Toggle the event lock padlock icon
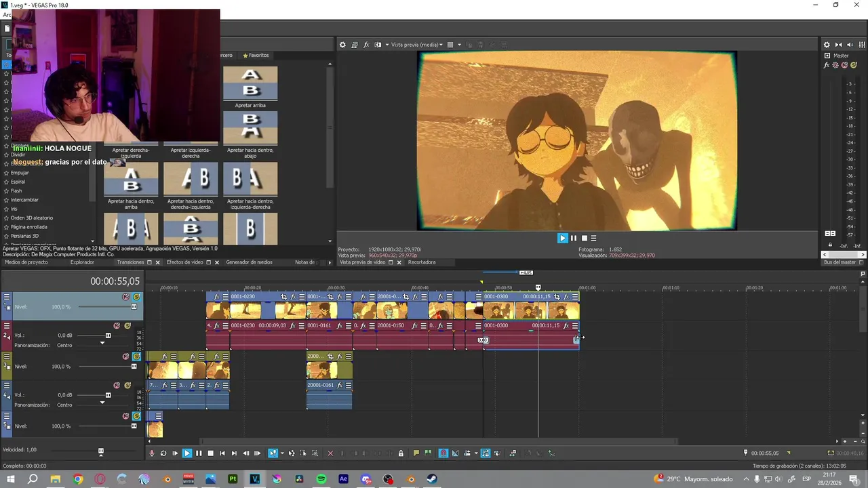868x488 pixels. coord(401,453)
